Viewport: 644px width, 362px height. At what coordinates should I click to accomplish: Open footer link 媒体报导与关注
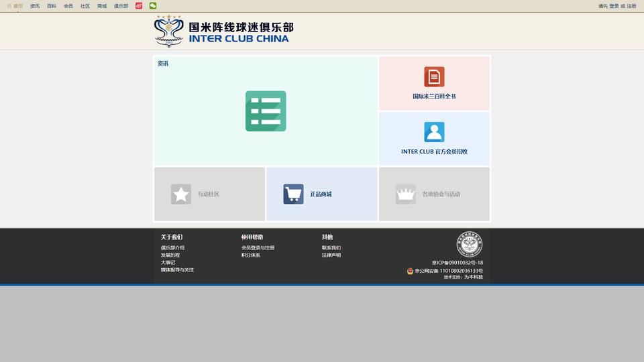tap(177, 270)
